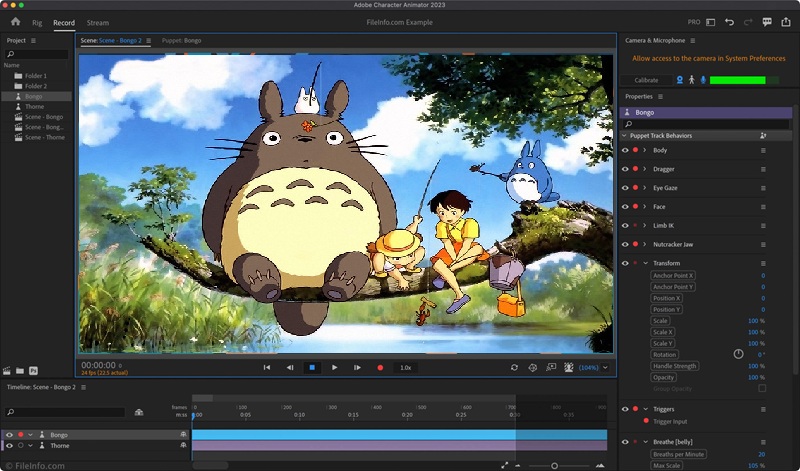The height and width of the screenshot is (471, 800).
Task: Enable the Group Opacity checkbox
Action: pyautogui.click(x=762, y=389)
